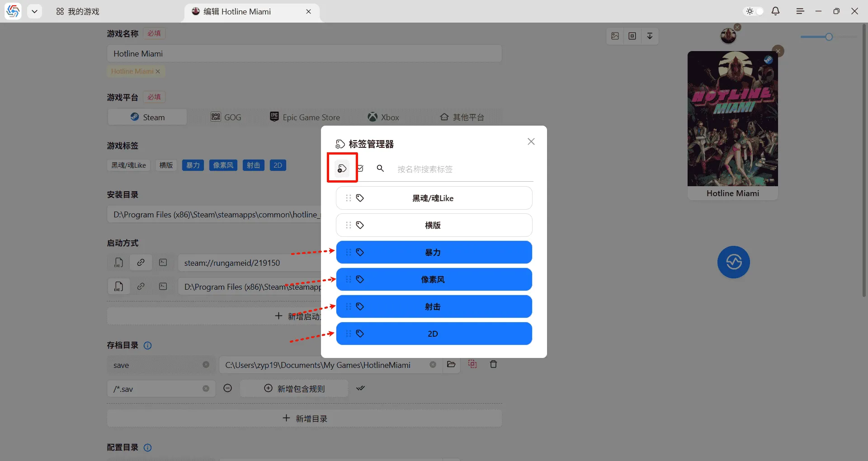Screen dimensions: 868x461
Task: Click the 2D game tag chip
Action: [278, 165]
